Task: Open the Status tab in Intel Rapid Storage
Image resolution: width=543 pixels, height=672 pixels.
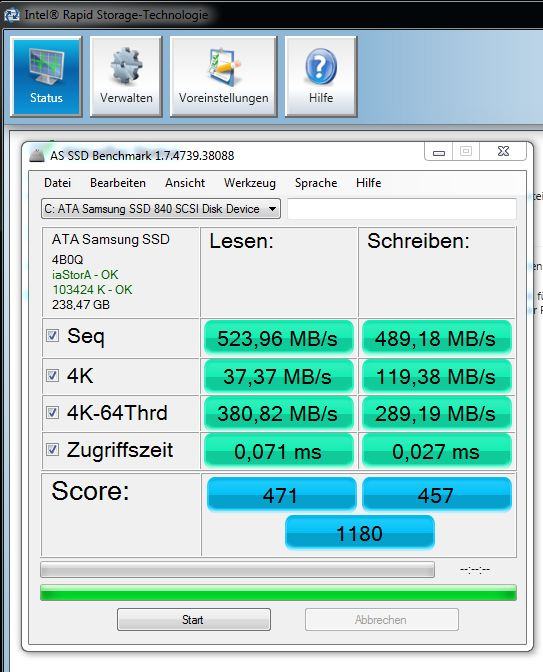Action: 46,76
